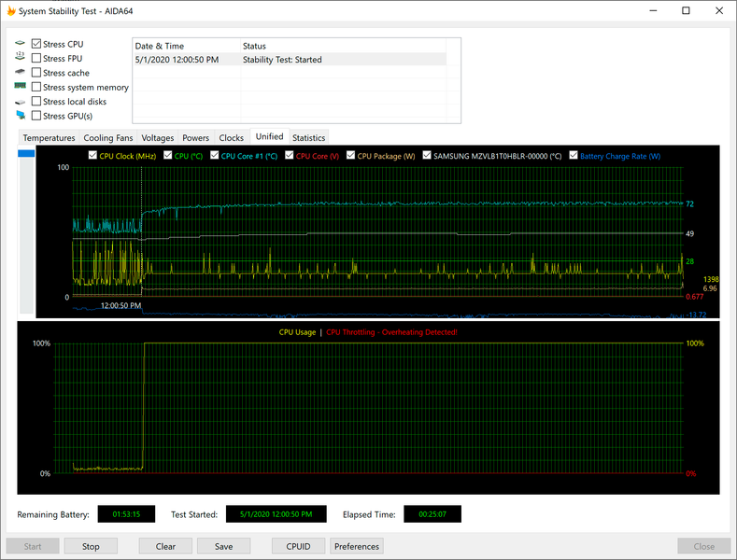737x560 pixels.
Task: Toggle the CPU Clock (MHz) graph checkbox
Action: [x=92, y=156]
